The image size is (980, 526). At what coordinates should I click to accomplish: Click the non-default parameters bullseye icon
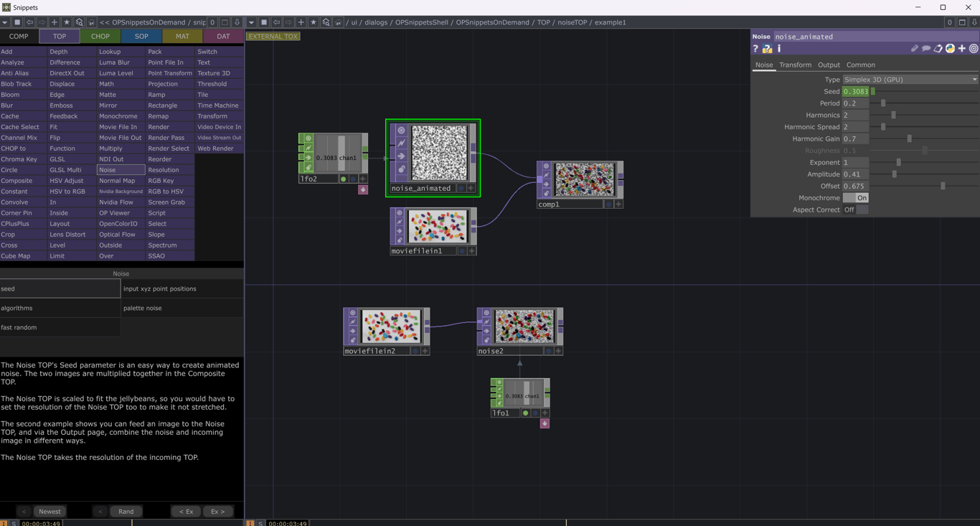(973, 49)
